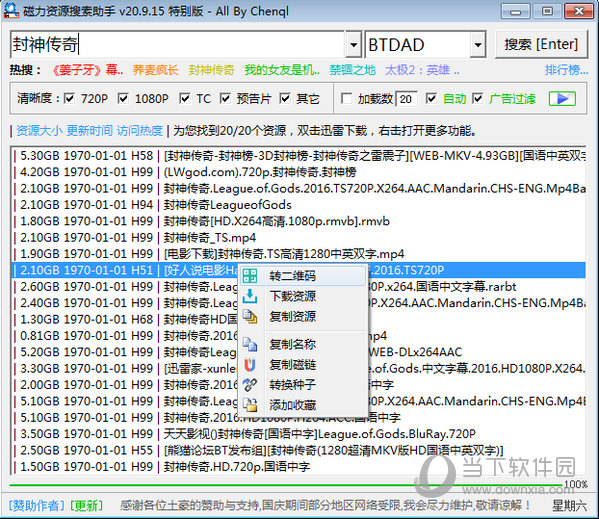Select row 1.50GB 封神传奇.HD.720p.国语中字
Image resolution: width=599 pixels, height=519 pixels.
(299, 466)
